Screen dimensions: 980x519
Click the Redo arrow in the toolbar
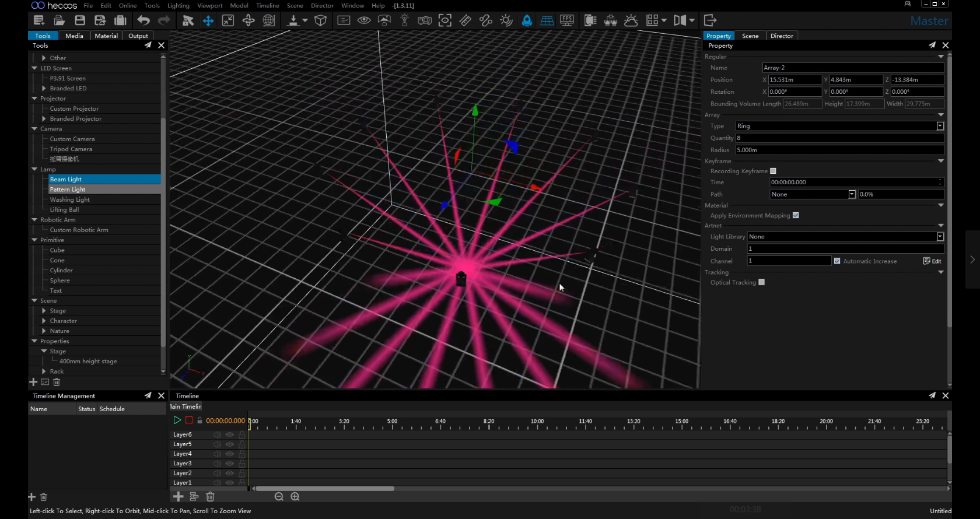[x=164, y=20]
